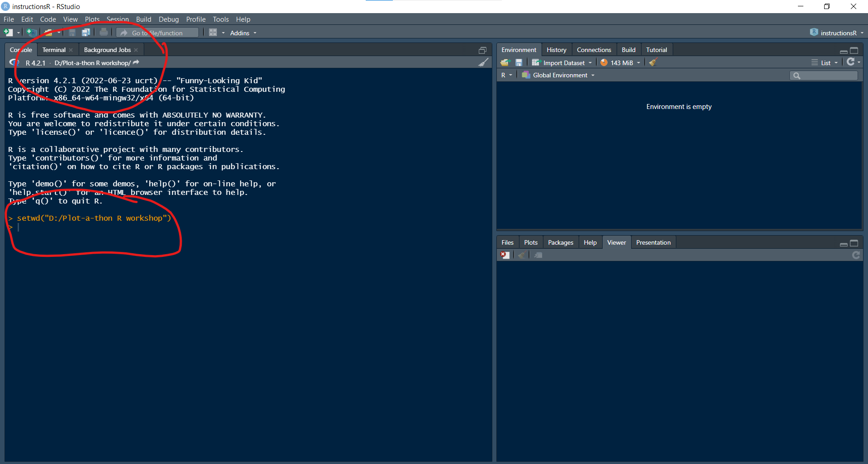This screenshot has height=464, width=868.
Task: Click the New File icon in toolbar
Action: point(8,33)
